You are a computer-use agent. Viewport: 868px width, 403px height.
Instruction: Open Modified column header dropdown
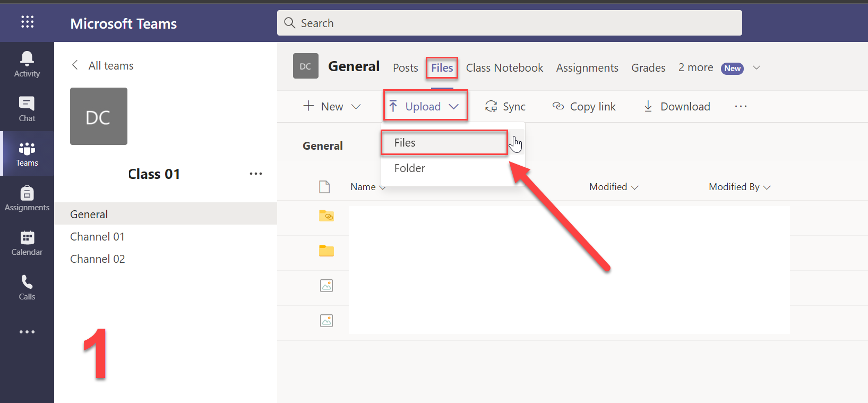614,187
